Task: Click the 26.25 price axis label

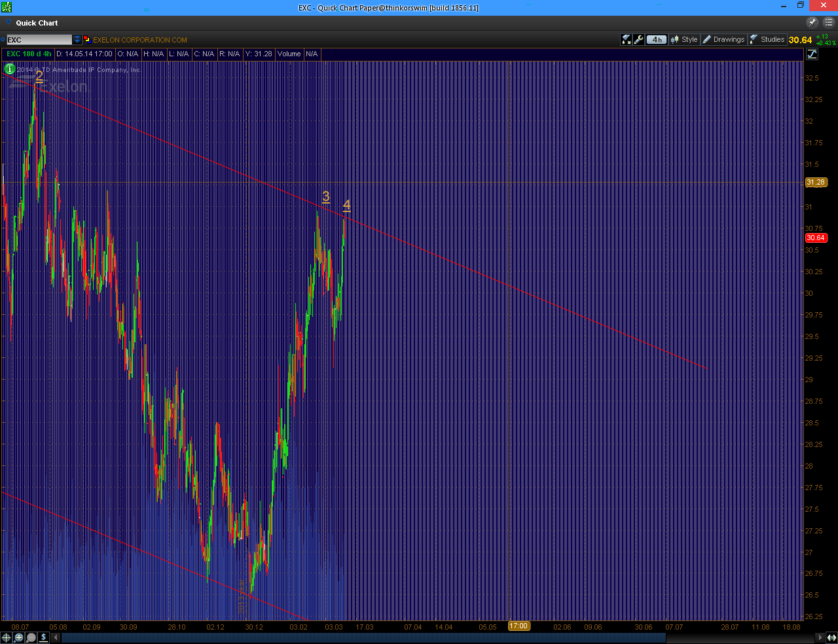Action: tap(813, 617)
